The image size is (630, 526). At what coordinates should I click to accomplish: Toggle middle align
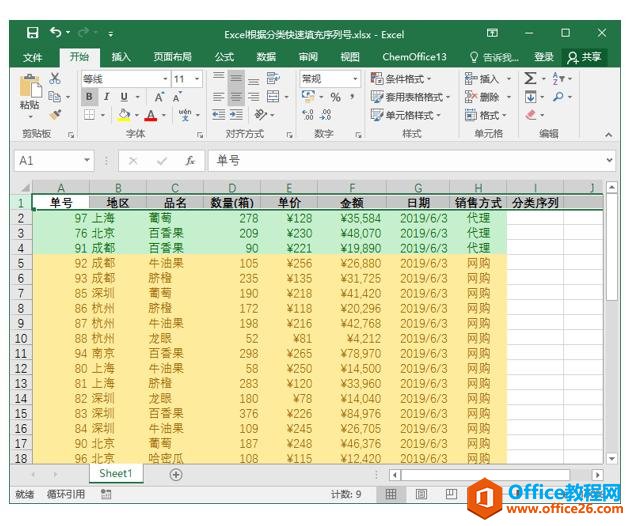pyautogui.click(x=236, y=78)
